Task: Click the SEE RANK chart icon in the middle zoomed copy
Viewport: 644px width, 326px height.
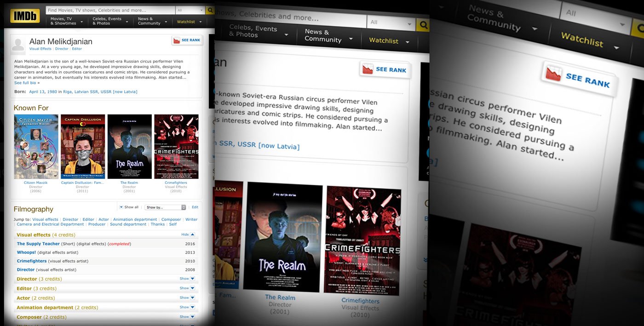Action: point(367,69)
